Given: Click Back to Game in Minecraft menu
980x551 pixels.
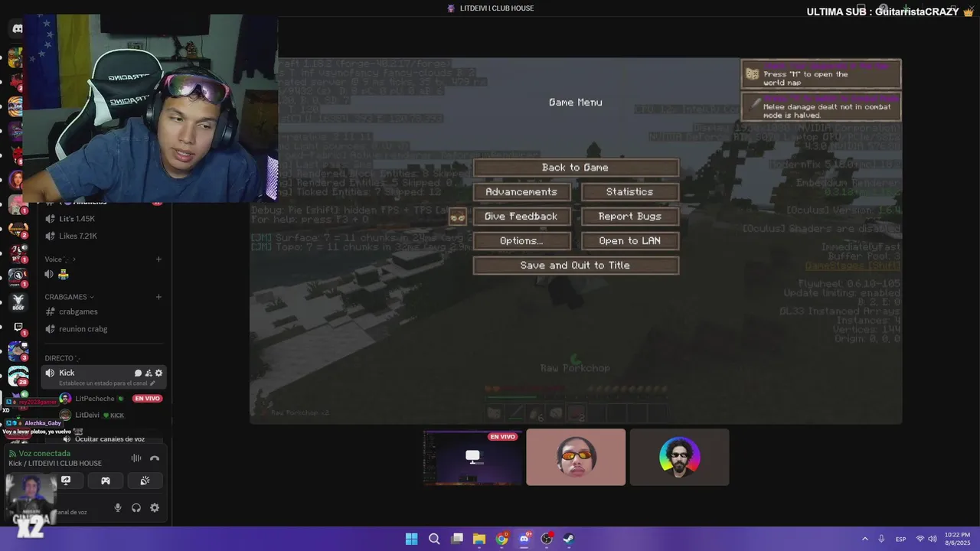Looking at the screenshot, I should click(576, 168).
